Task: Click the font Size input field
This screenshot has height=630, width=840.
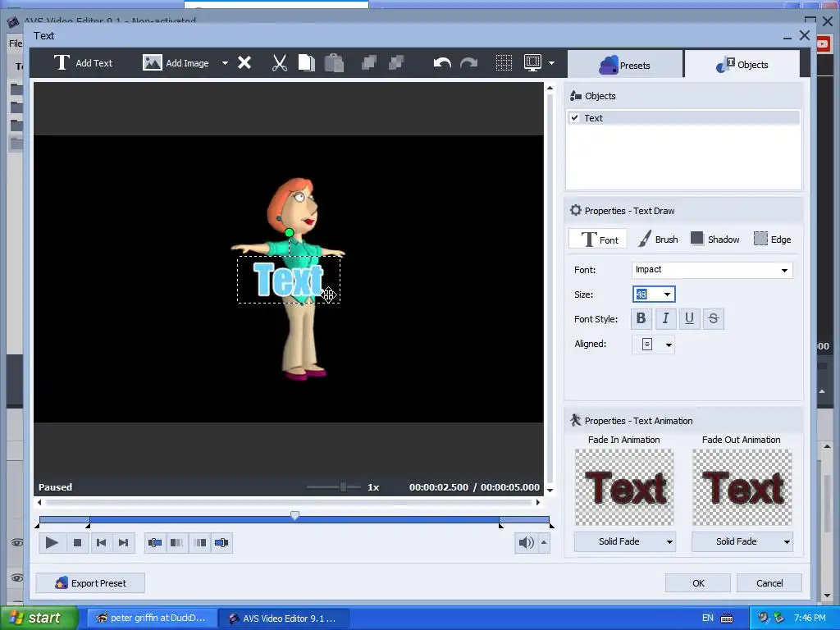Action: tap(646, 294)
